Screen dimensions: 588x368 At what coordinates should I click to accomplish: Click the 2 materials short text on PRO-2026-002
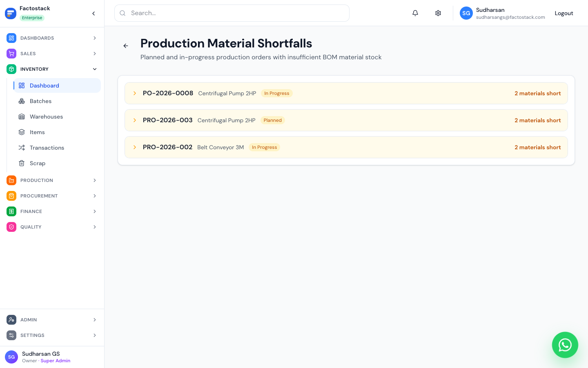pyautogui.click(x=537, y=147)
